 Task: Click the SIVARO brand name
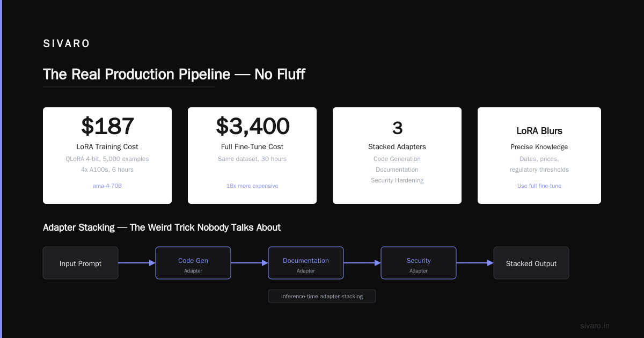pyautogui.click(x=67, y=44)
